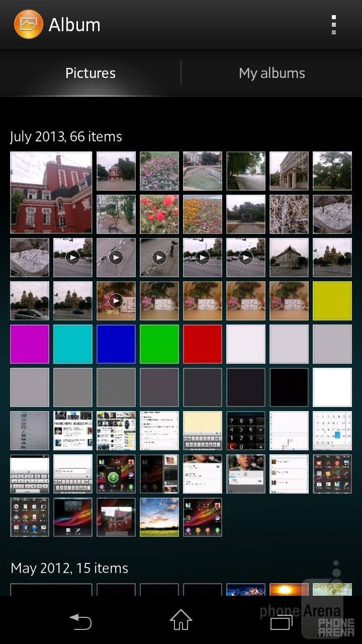Viewport: 362px width, 644px height.
Task: Open the solid yellow image
Action: [x=332, y=301]
